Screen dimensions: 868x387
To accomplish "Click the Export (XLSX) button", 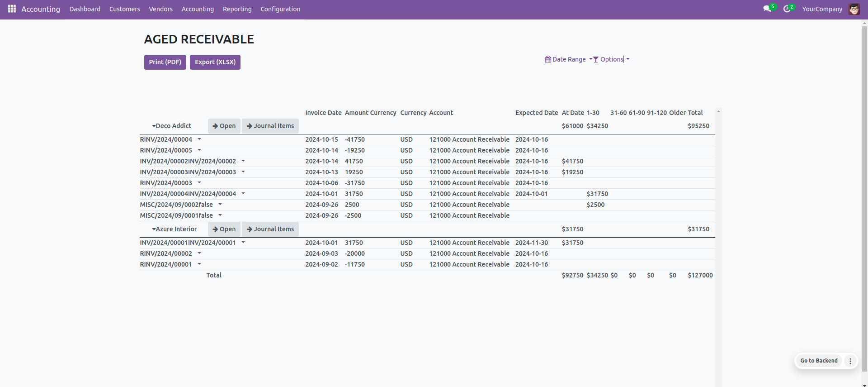I will [215, 62].
